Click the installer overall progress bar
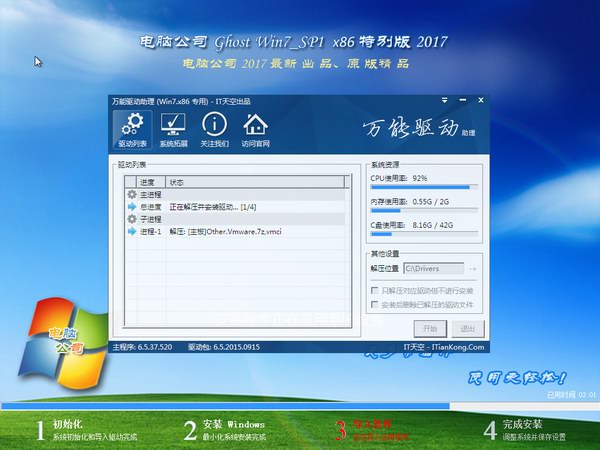Viewport: 600px width, 450px height. tap(300, 406)
